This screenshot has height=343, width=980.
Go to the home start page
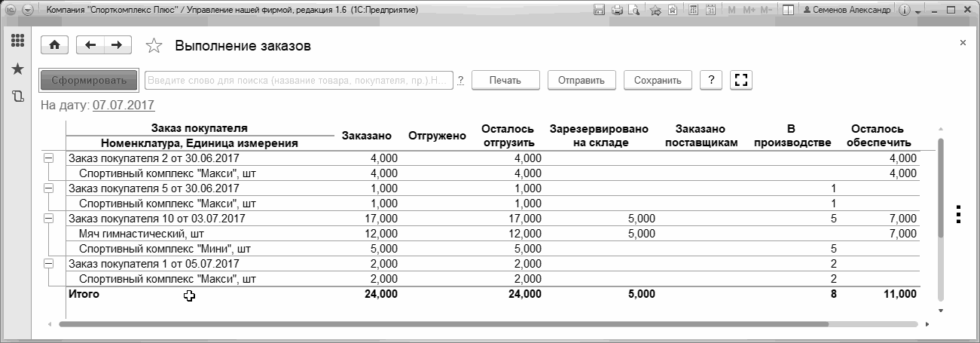53,45
